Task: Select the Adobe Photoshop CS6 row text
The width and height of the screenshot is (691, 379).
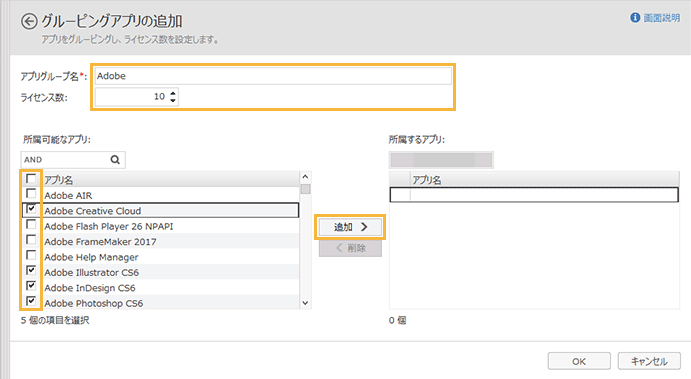Action: coord(94,303)
